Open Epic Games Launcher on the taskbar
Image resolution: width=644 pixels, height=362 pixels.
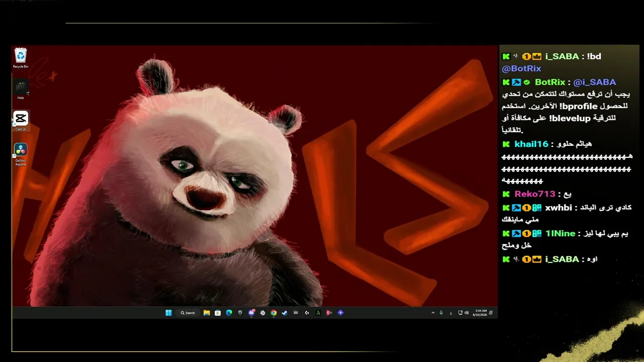240,313
